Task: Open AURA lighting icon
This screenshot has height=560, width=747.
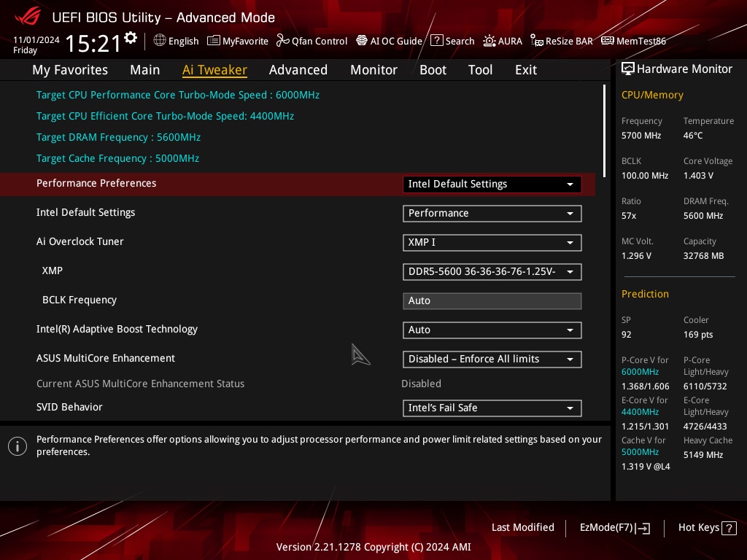Action: point(489,41)
